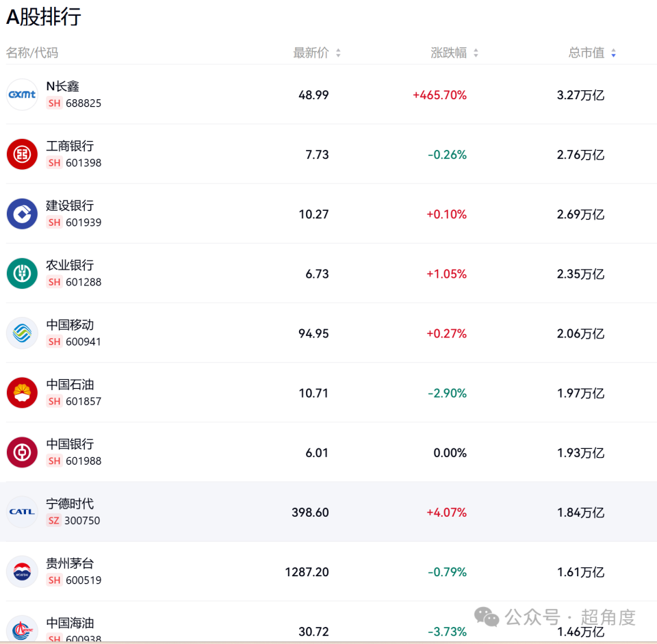657x644 pixels.
Task: Click the 建设银行 CCB logo icon
Action: pos(22,214)
